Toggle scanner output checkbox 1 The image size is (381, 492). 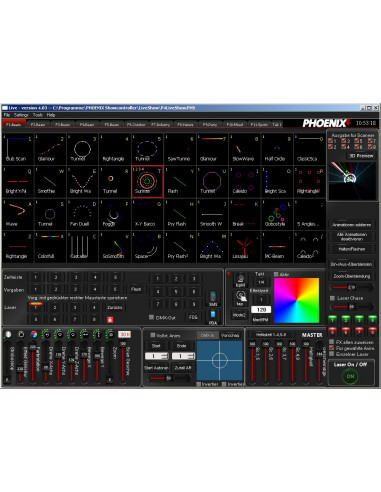pos(331,141)
